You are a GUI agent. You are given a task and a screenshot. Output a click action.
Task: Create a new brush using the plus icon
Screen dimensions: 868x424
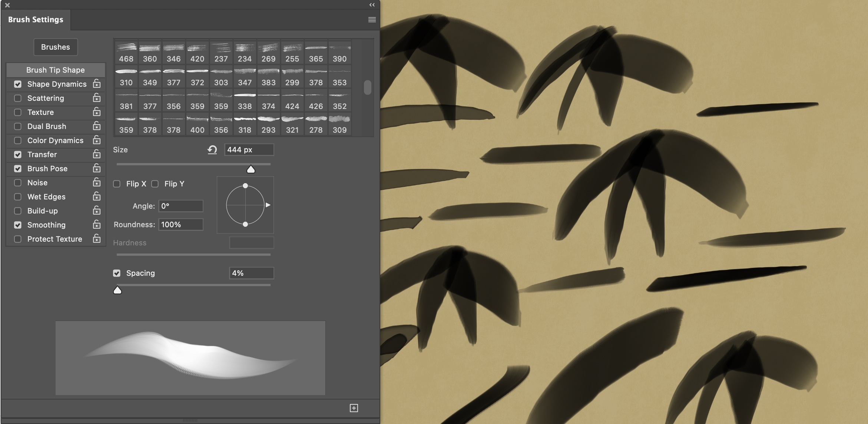tap(354, 408)
